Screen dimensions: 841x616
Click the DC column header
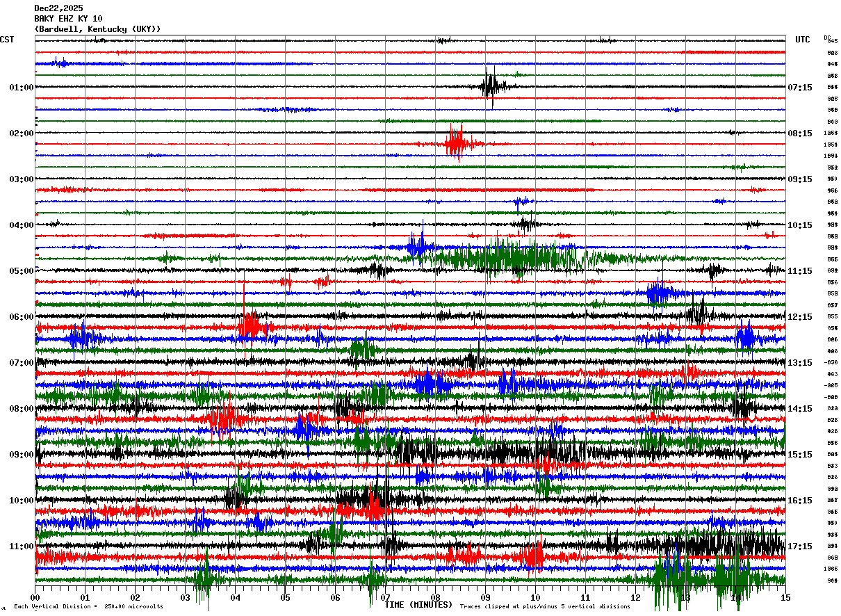pos(827,38)
